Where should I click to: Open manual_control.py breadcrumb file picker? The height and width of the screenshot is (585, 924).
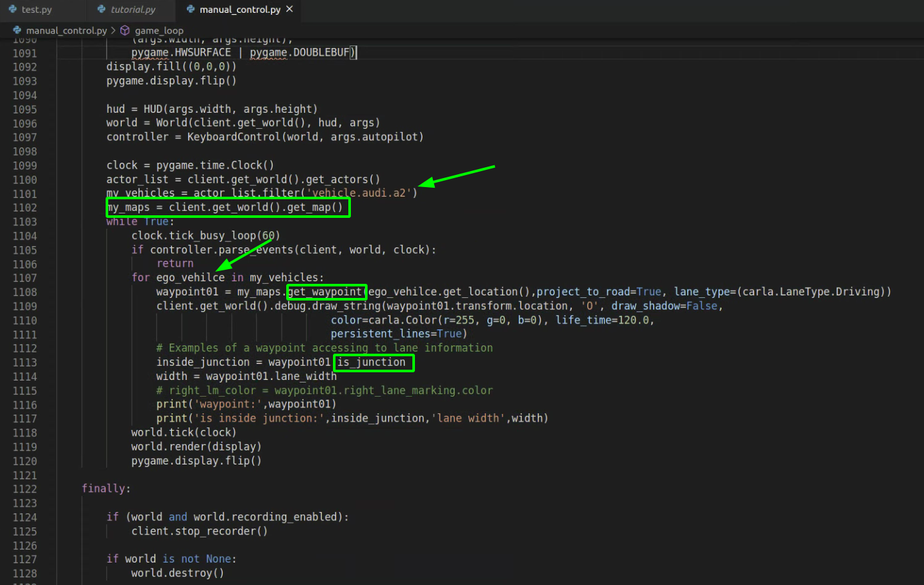tap(66, 30)
